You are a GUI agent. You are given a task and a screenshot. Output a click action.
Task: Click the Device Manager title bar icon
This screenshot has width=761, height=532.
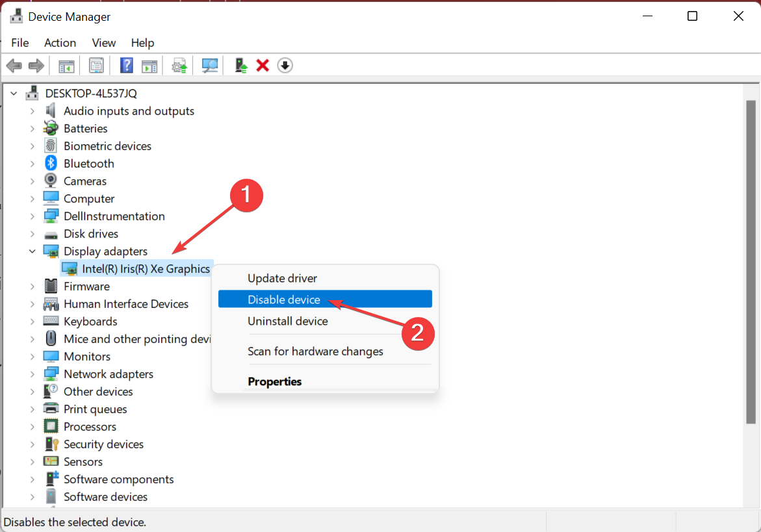(x=16, y=16)
